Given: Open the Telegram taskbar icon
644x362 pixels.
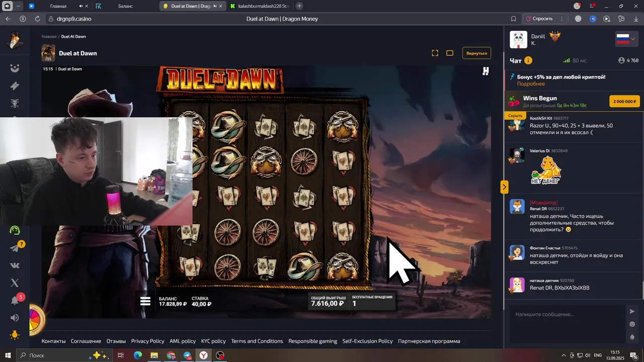Looking at the screenshot, I should pos(187,355).
